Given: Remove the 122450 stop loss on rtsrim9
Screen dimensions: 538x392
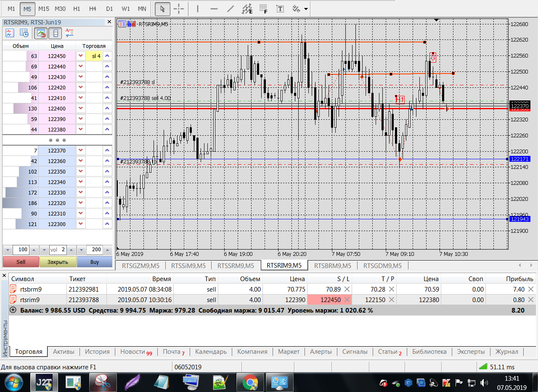Looking at the screenshot, I should (x=347, y=300).
